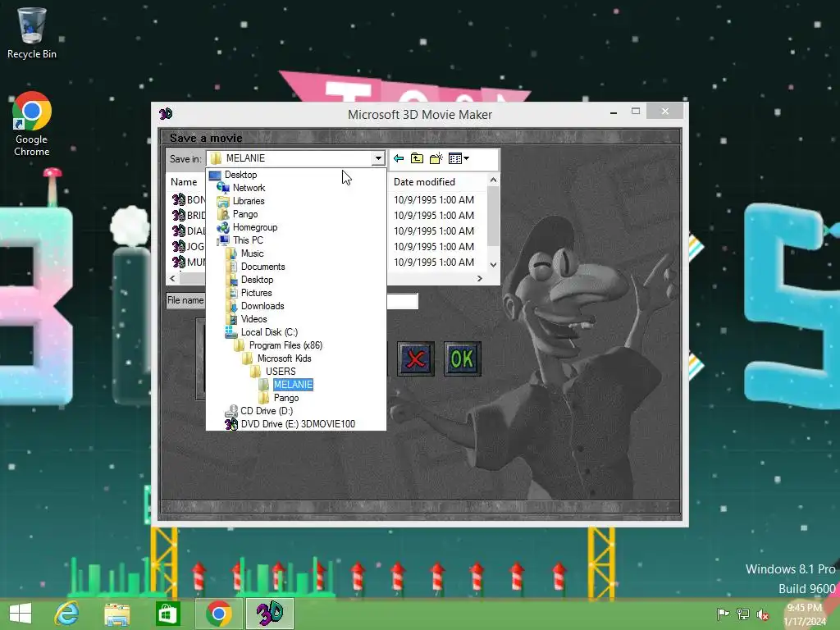The image size is (840, 630).
Task: Open the Windows Store taskbar icon
Action: (167, 614)
